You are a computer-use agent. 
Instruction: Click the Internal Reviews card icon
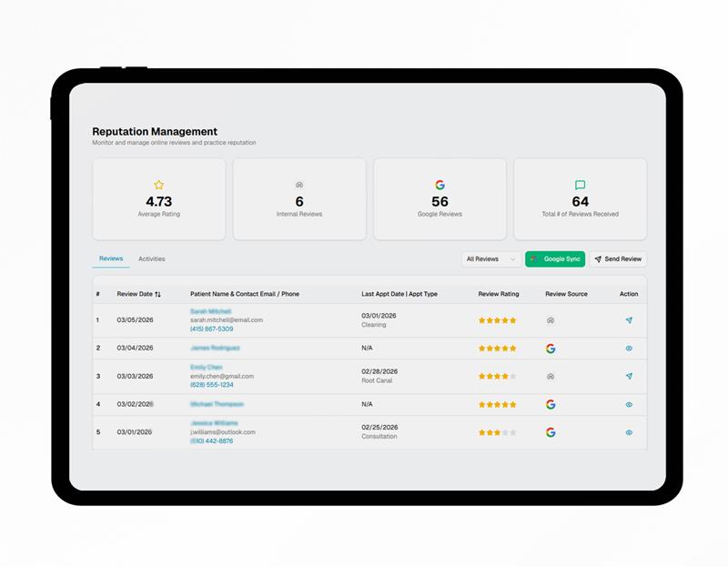coord(299,185)
